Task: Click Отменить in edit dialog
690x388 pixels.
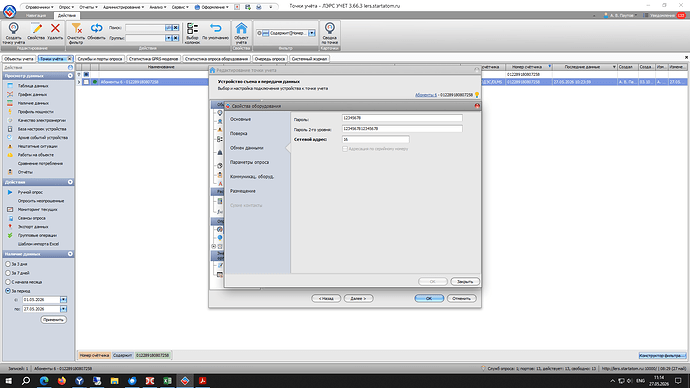Action: click(461, 298)
